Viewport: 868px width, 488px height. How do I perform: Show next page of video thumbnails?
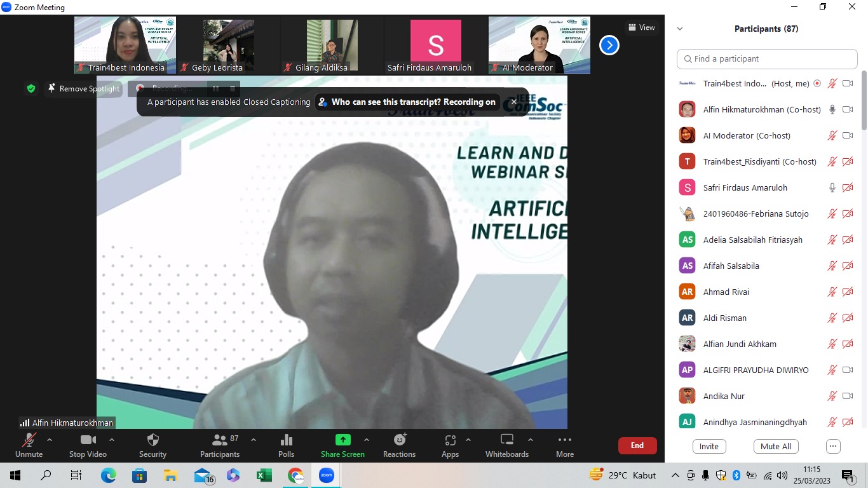tap(609, 45)
